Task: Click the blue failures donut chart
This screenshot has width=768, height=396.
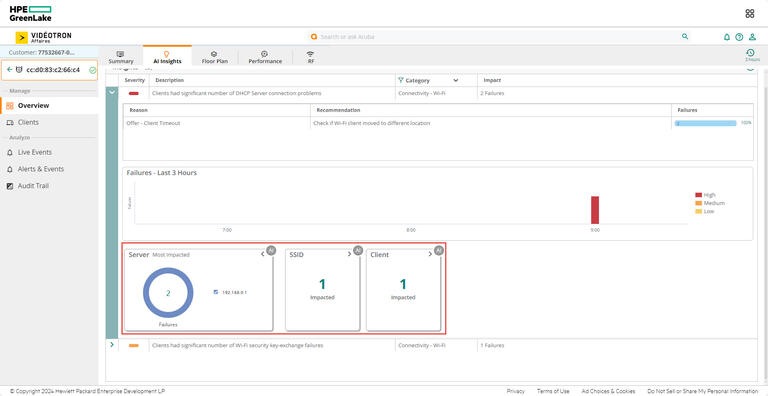Action: (x=168, y=293)
